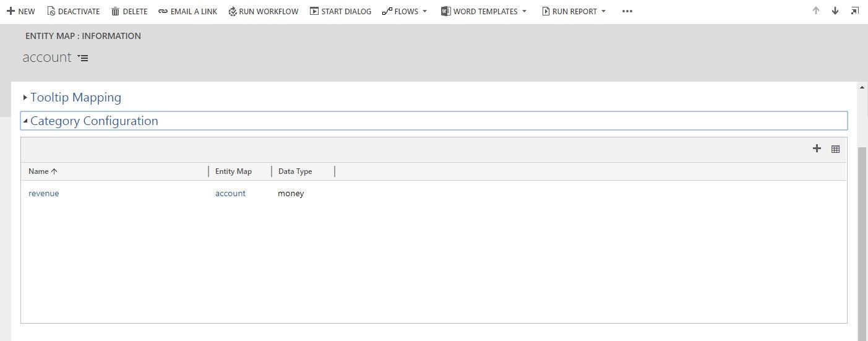Click the Start Dialog command
868x341 pixels.
(340, 11)
